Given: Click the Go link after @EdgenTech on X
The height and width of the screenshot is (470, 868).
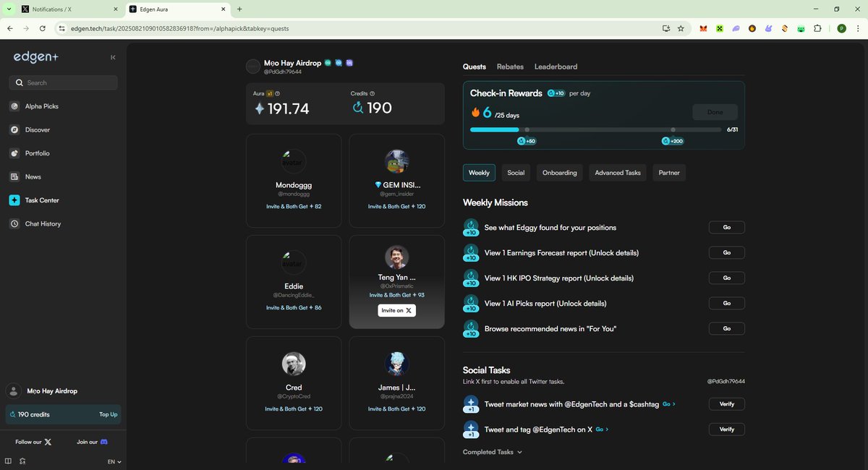Looking at the screenshot, I should 602,430.
